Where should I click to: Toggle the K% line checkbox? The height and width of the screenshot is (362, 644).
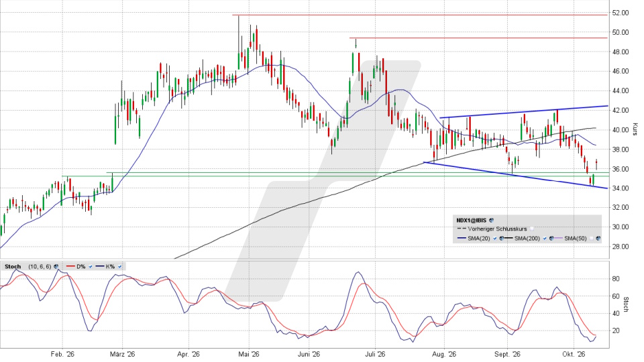pyautogui.click(x=119, y=266)
